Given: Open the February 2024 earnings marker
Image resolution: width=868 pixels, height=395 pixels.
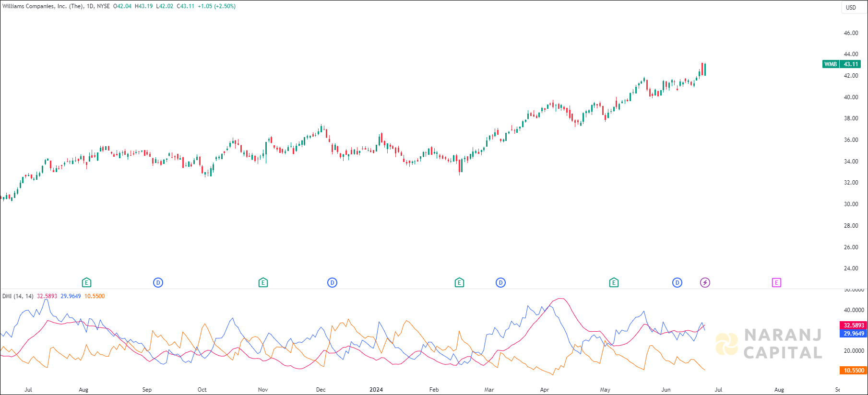Looking at the screenshot, I should click(459, 283).
